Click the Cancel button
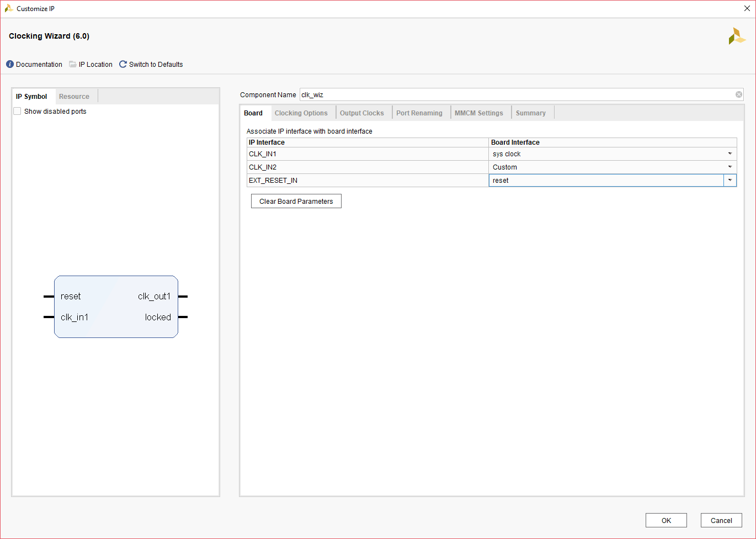The image size is (756, 539). pos(721,521)
